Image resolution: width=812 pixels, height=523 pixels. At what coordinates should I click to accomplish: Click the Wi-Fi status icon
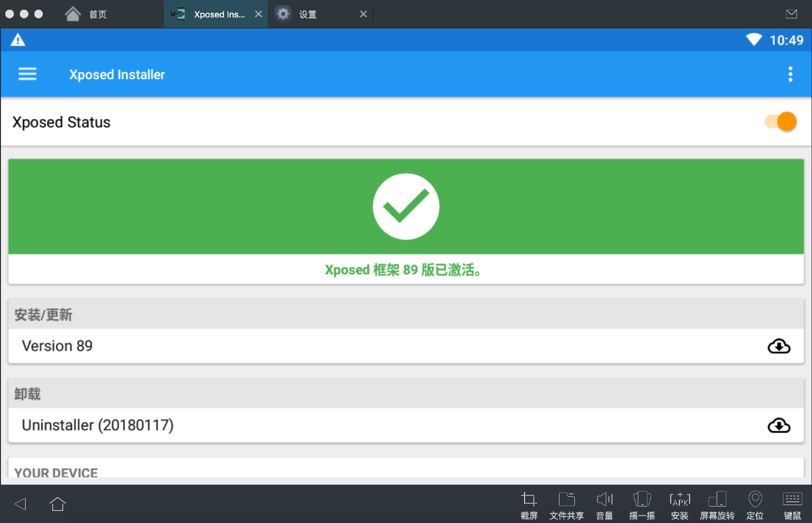(753, 40)
